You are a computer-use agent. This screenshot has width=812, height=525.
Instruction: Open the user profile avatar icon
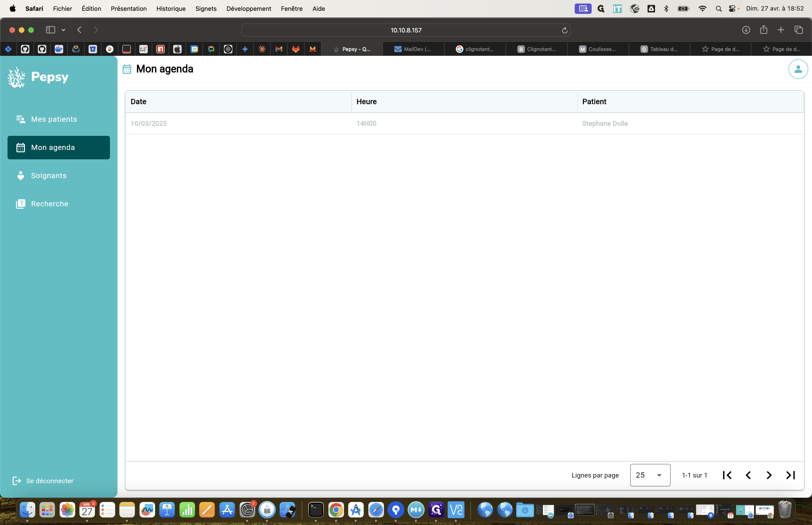(798, 69)
